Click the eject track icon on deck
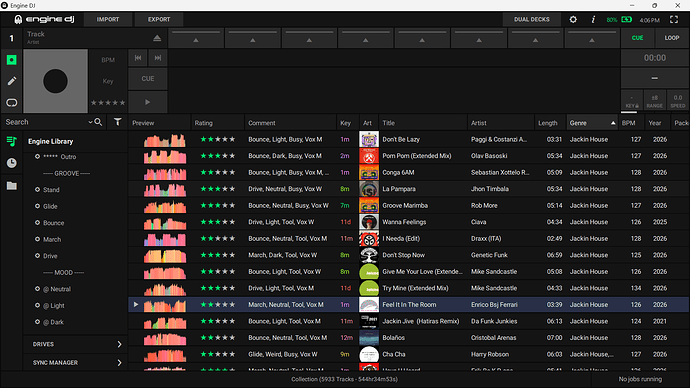 point(157,38)
